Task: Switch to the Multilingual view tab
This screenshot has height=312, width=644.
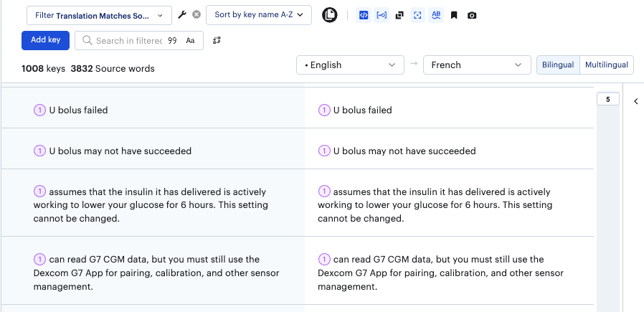Action: (x=606, y=65)
